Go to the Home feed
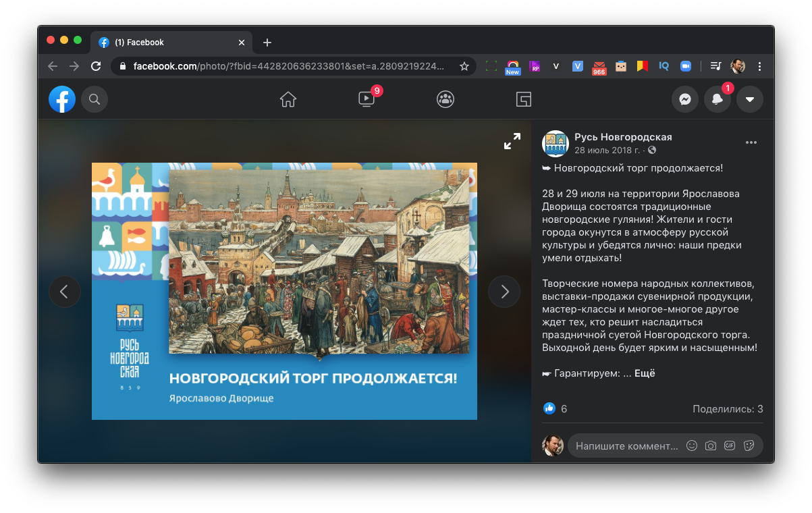The width and height of the screenshot is (812, 513). [x=288, y=100]
